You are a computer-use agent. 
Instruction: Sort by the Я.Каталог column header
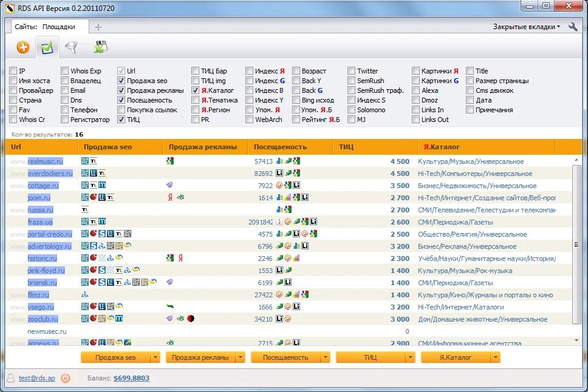(x=486, y=147)
